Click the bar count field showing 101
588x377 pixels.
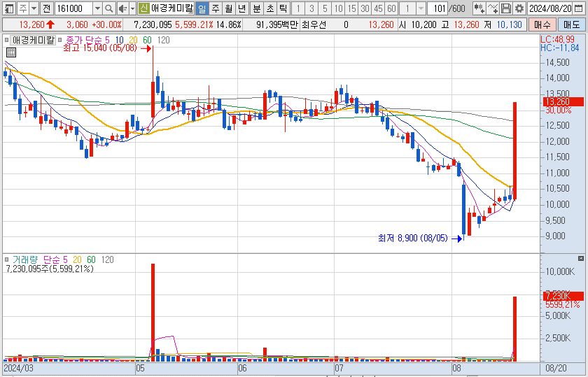click(437, 8)
